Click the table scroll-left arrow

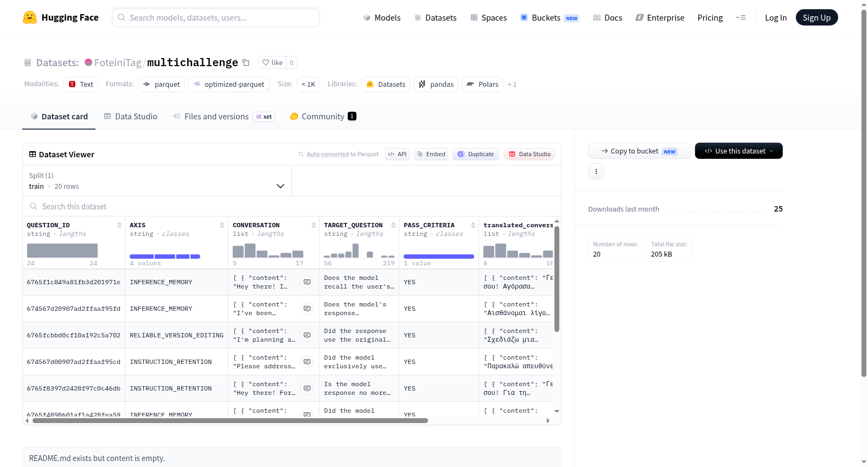click(x=27, y=420)
